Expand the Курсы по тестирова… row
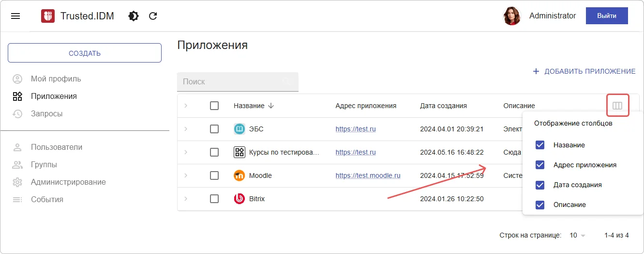Screen dimensions: 644x254 (186, 152)
